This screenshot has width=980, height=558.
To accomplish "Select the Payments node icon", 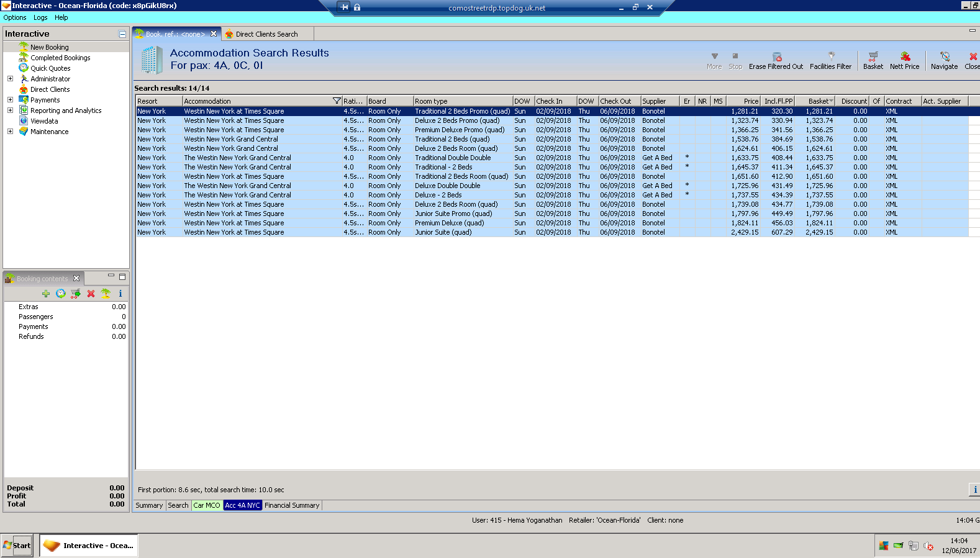I will (24, 100).
